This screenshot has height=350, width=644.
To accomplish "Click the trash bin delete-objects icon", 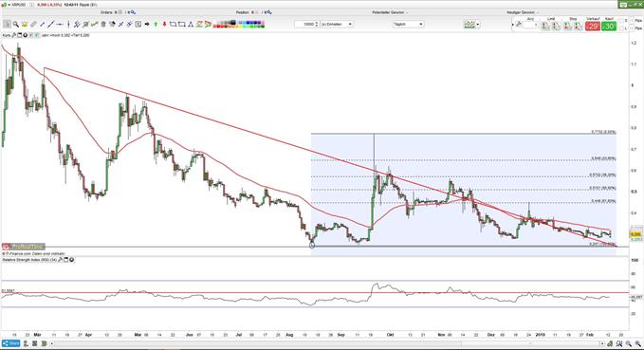I will [x=103, y=25].
